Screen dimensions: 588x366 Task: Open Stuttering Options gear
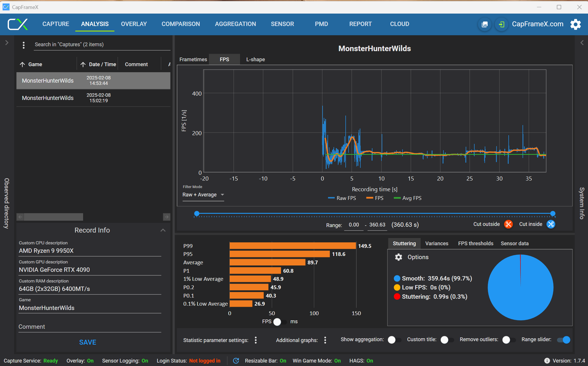(x=398, y=257)
